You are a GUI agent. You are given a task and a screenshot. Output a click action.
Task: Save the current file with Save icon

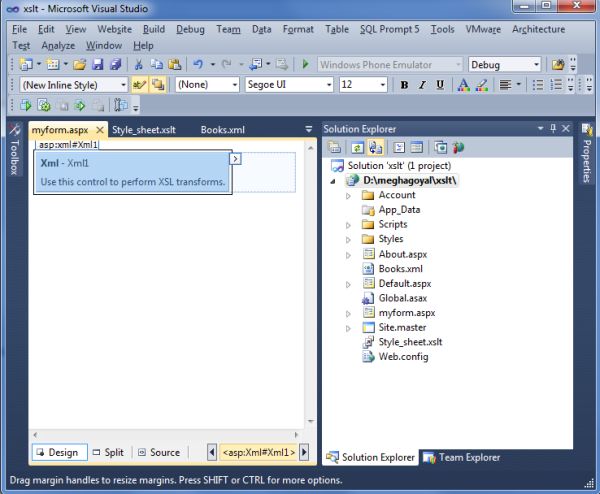98,64
